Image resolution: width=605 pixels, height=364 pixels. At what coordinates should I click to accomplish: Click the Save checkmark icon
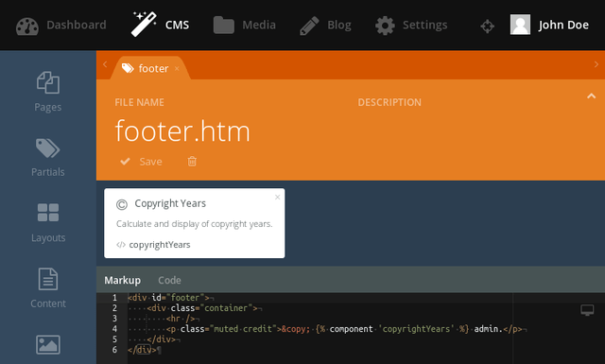tap(125, 162)
